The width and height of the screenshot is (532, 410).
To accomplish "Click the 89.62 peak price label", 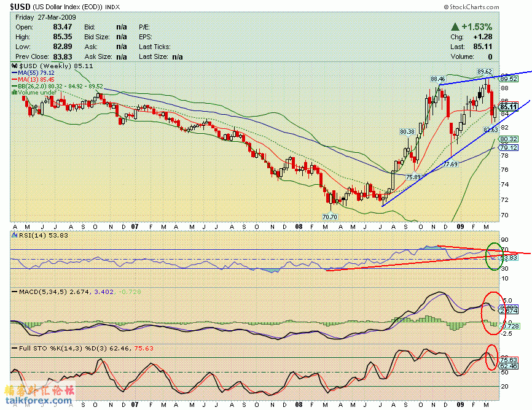I will pos(485,72).
